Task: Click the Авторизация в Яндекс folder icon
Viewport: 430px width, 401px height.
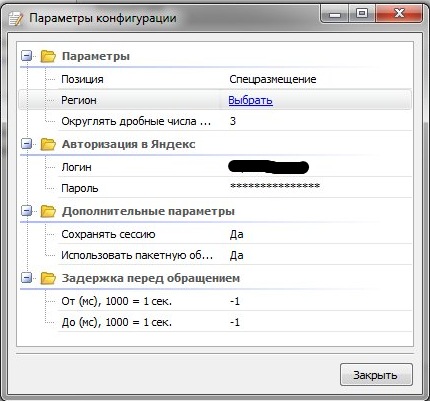Action: click(x=48, y=144)
